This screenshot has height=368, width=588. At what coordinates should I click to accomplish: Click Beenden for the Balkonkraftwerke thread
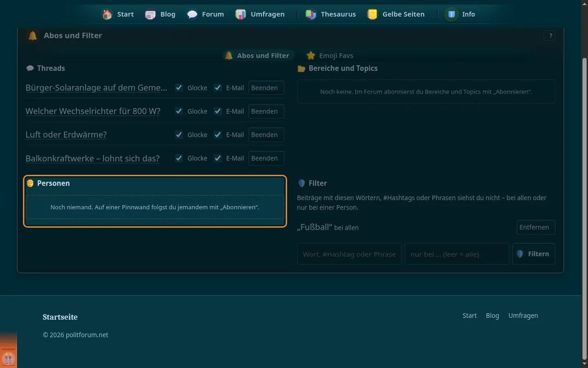tap(266, 158)
